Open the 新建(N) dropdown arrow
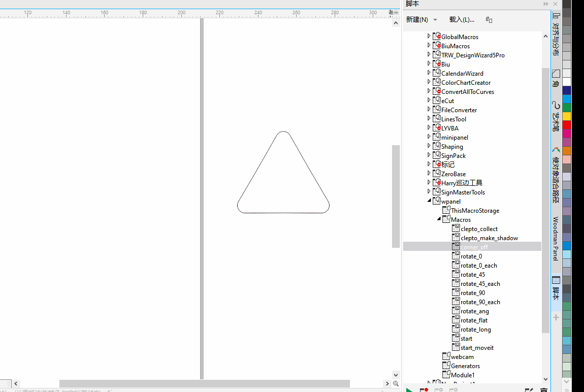 [435, 20]
